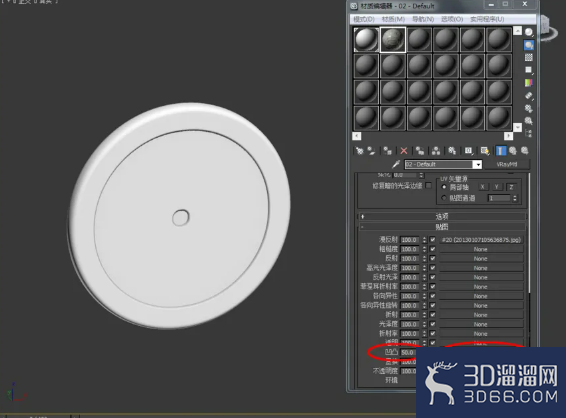566x418 pixels.
Task: Toggle the 漫反射 map checkbox
Action: [432, 240]
